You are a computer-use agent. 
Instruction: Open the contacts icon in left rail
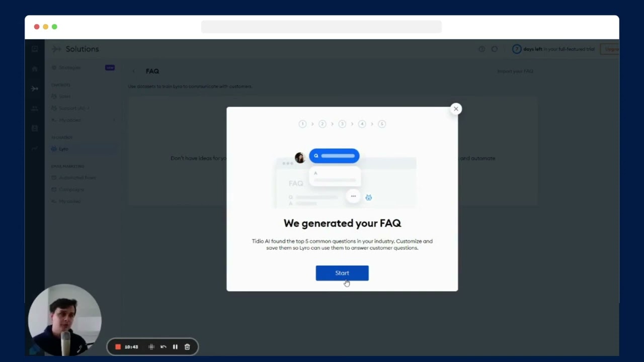(x=35, y=108)
